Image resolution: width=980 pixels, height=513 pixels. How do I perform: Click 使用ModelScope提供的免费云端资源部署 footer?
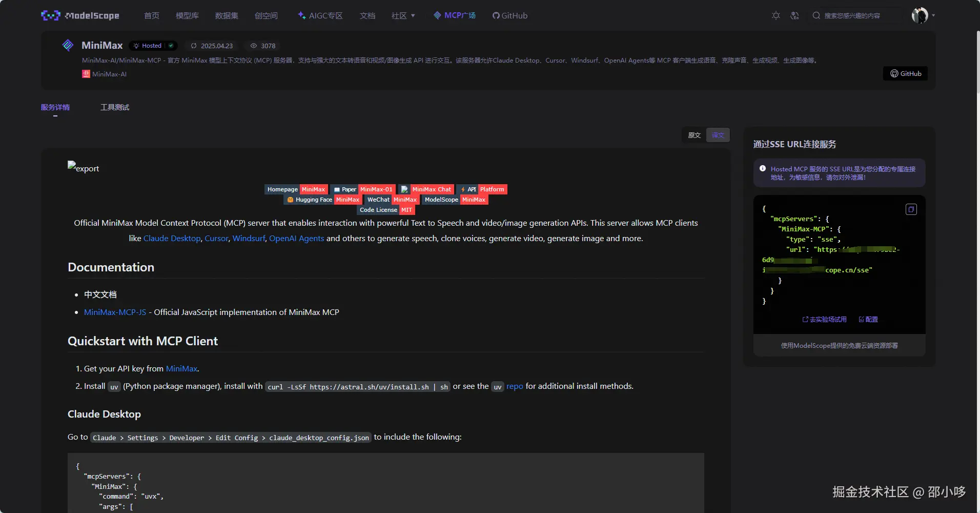coord(839,345)
